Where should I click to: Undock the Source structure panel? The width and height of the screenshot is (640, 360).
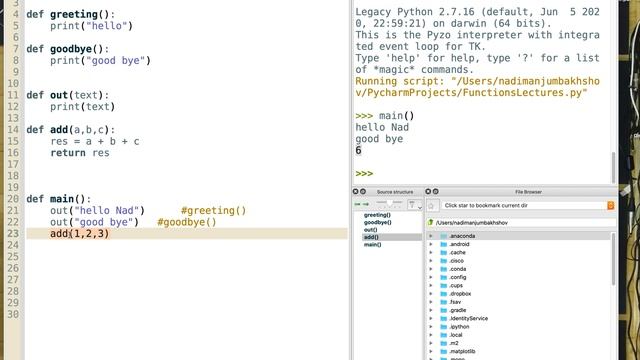363,191
